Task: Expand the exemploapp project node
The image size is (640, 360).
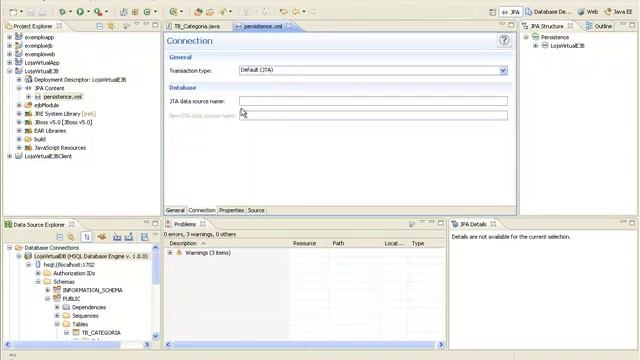Action: [9, 37]
